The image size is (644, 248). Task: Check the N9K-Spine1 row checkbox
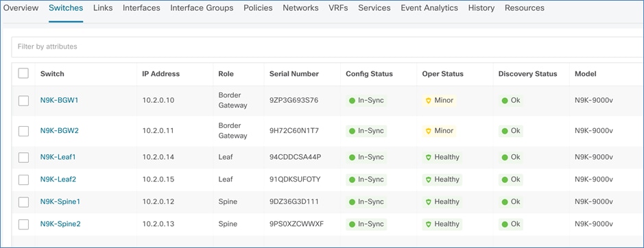tap(23, 202)
